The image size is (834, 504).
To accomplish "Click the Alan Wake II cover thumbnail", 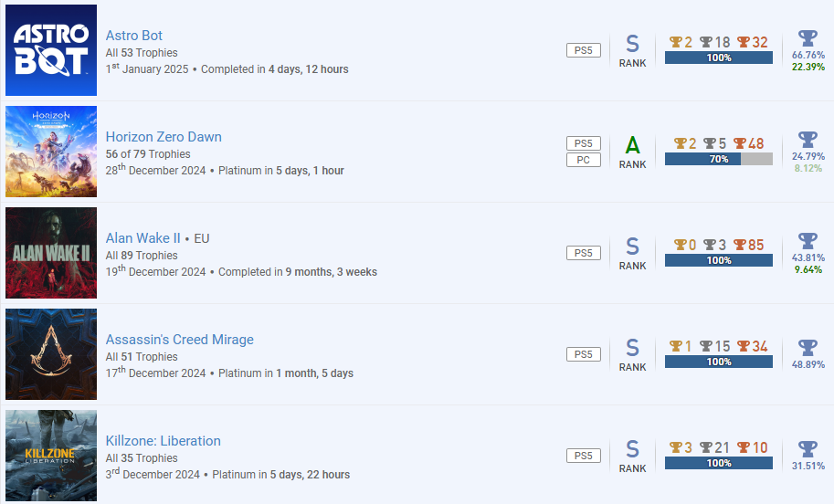I will [51, 253].
